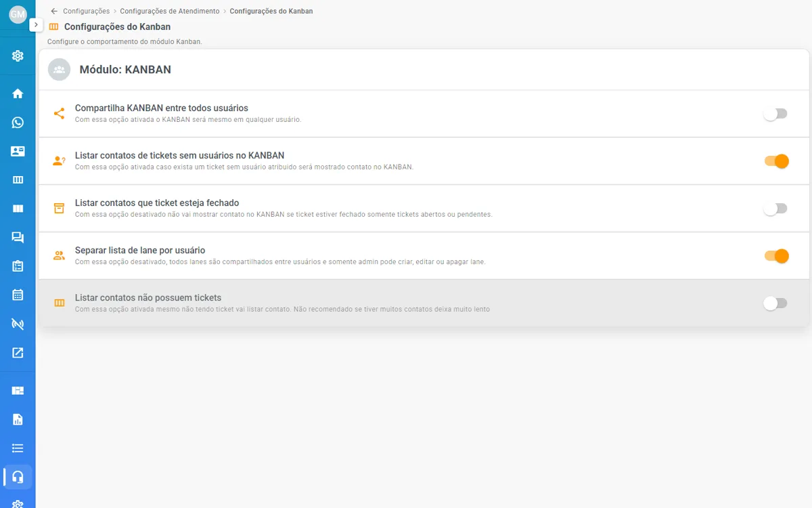The height and width of the screenshot is (508, 812).
Task: Go to the Home icon in sidebar
Action: click(x=18, y=93)
